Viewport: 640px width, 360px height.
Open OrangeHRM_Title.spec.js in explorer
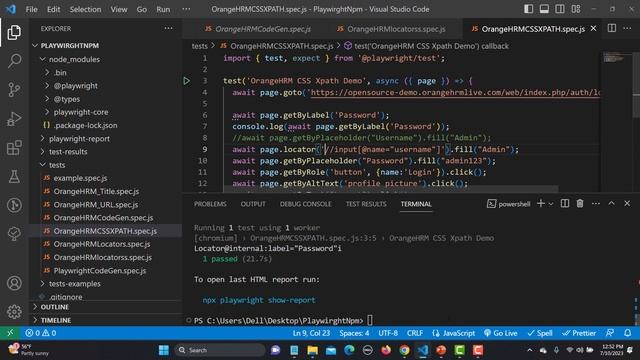point(96,191)
